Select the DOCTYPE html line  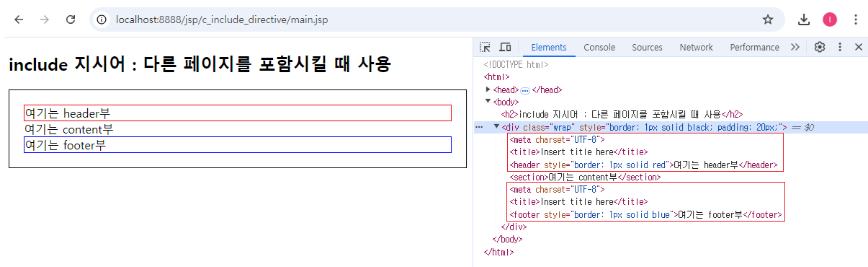pos(516,64)
